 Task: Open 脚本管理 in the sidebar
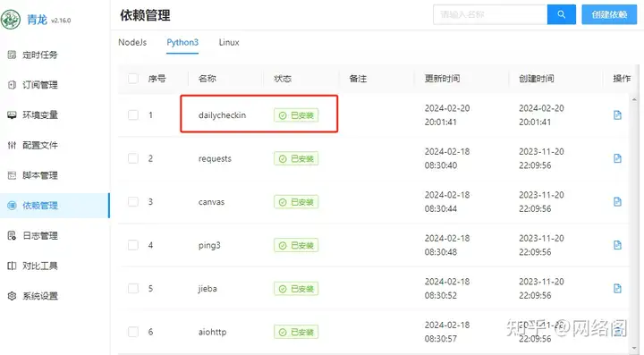(x=32, y=175)
